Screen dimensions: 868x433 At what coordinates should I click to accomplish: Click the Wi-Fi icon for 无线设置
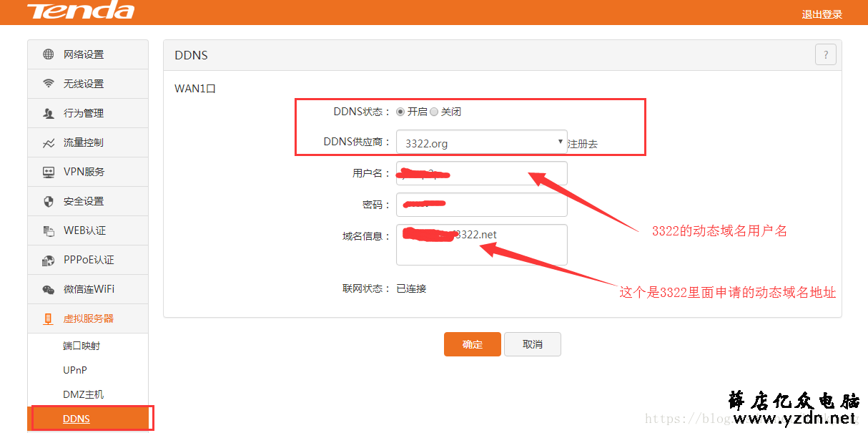click(x=49, y=84)
